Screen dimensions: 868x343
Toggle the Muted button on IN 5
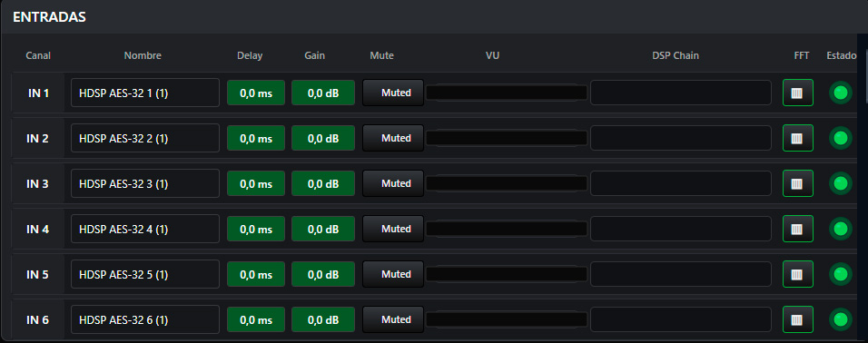click(393, 274)
